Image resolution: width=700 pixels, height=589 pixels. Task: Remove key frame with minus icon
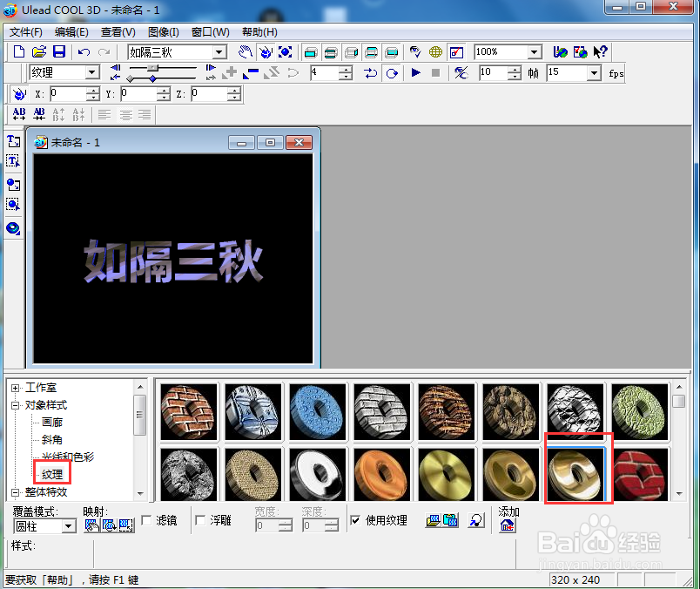click(251, 73)
